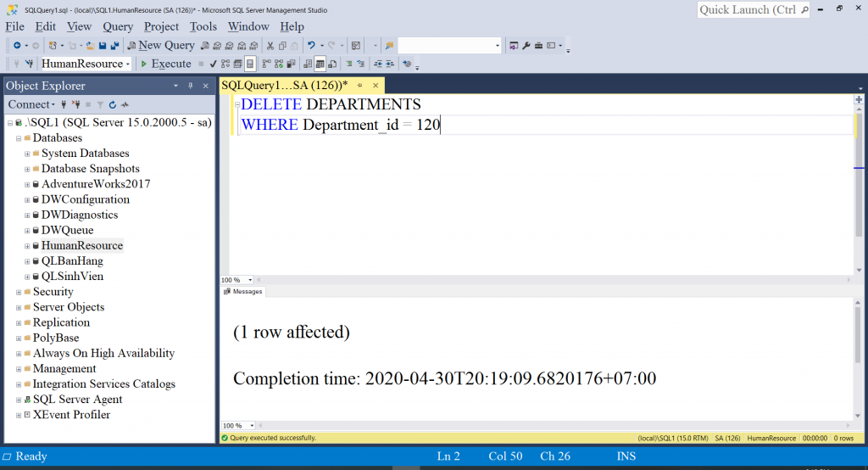The width and height of the screenshot is (868, 470).
Task: Select the Messages results tab
Action: pyautogui.click(x=243, y=292)
